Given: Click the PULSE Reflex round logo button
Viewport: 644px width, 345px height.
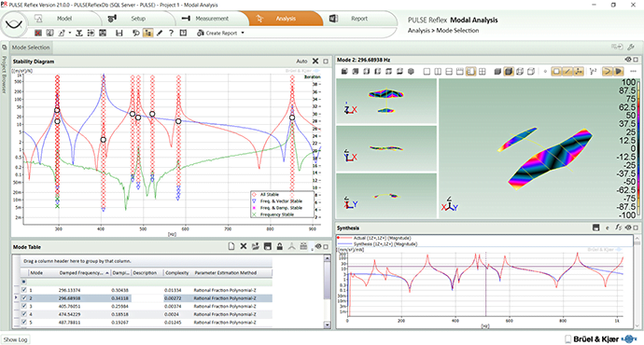Looking at the screenshot, I should click(x=14, y=24).
